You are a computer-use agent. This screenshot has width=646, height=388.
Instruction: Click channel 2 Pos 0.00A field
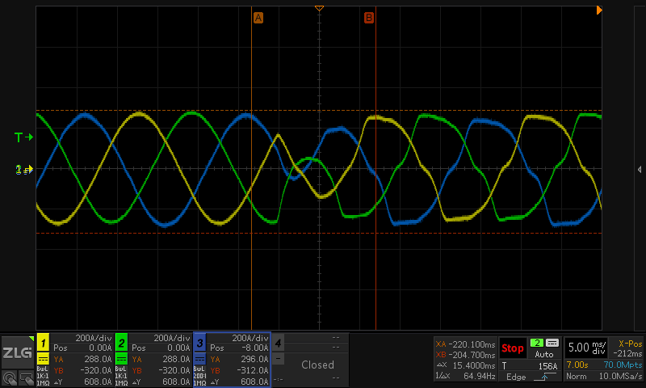pyautogui.click(x=161, y=348)
